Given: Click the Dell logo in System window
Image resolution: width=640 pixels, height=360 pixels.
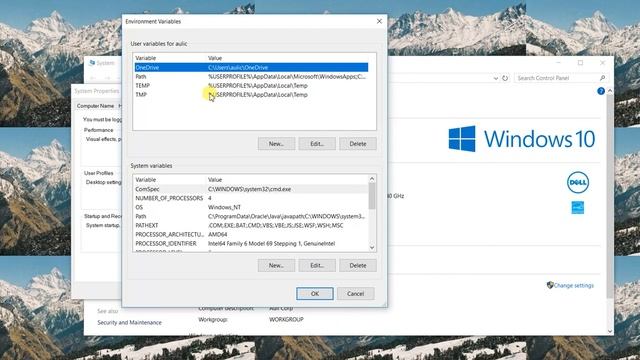Looking at the screenshot, I should click(578, 182).
